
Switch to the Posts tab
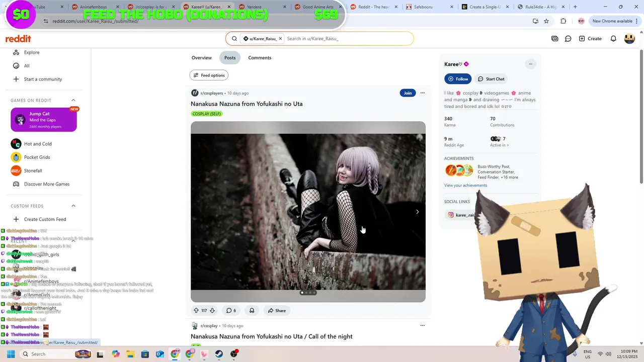[230, 58]
